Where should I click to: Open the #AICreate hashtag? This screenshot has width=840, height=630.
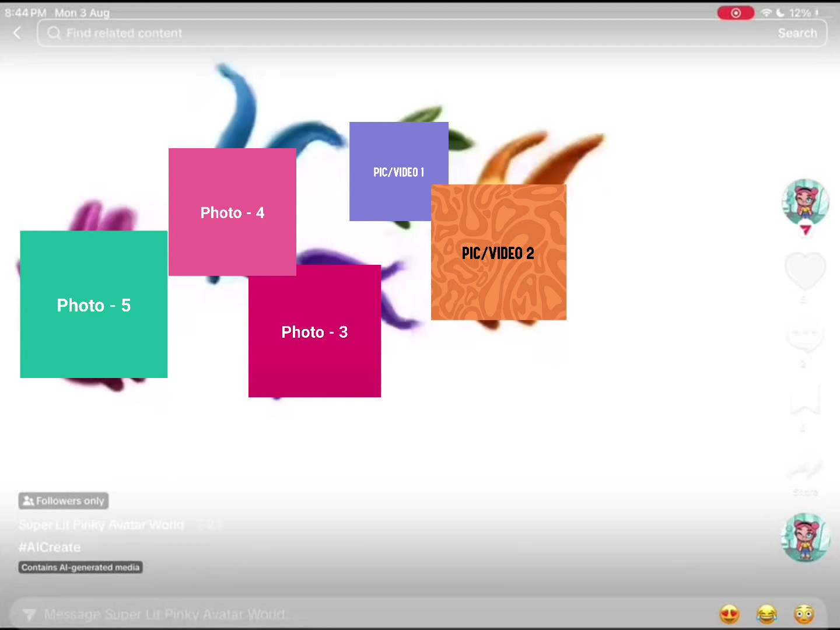point(50,547)
